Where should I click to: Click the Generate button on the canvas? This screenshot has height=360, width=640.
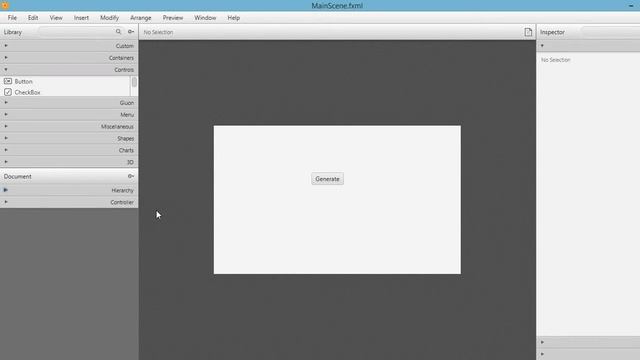click(x=327, y=179)
